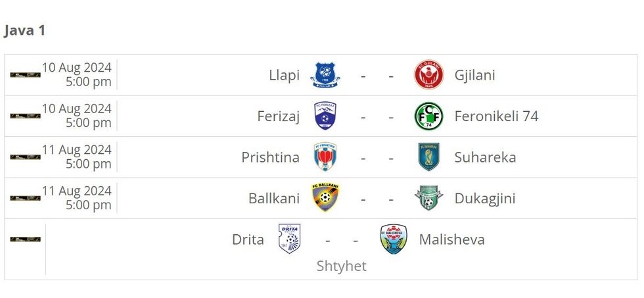Open the Suhareka club badge
Viewport: 644px width, 298px height.
click(x=428, y=157)
